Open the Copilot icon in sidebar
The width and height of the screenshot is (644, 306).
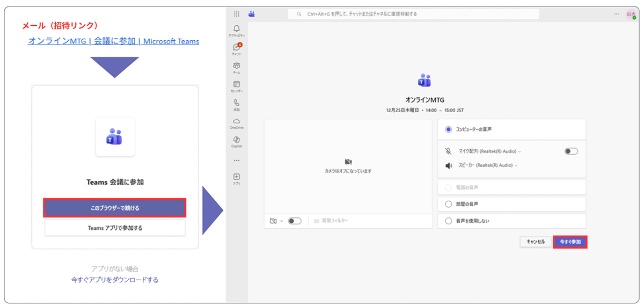[237, 140]
